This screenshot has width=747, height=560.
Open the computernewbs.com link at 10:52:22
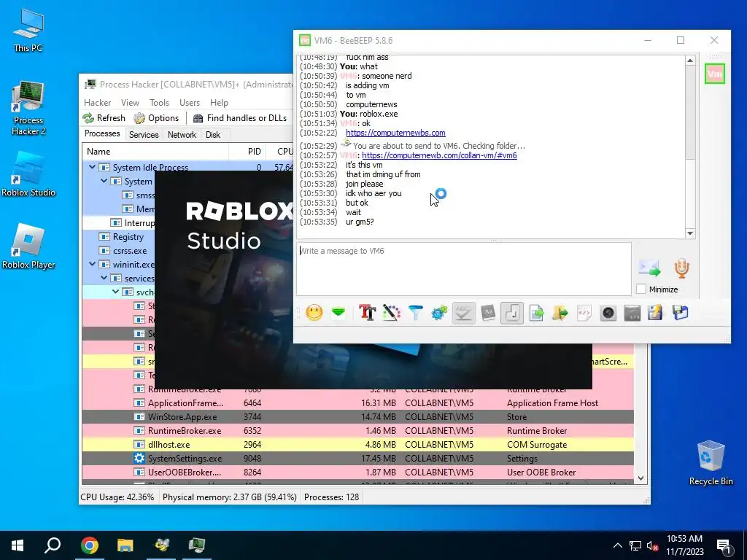pyautogui.click(x=395, y=133)
